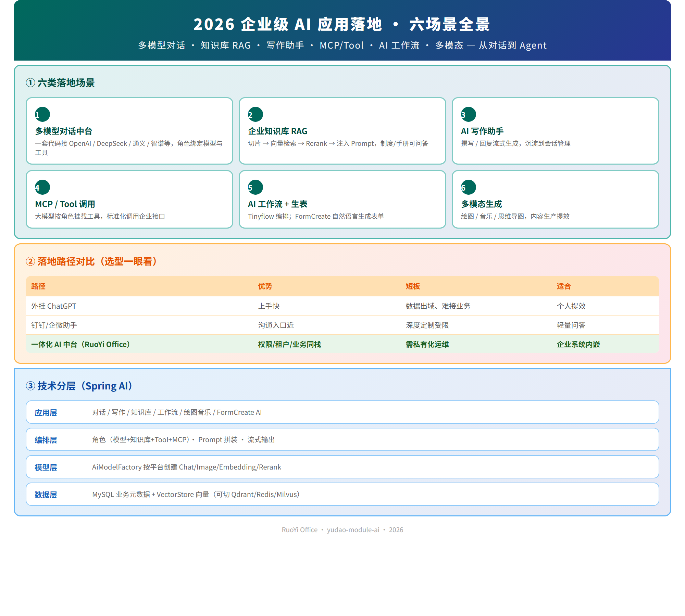
Task: Select the MCP / Tool 调用 card title
Action: tap(65, 204)
